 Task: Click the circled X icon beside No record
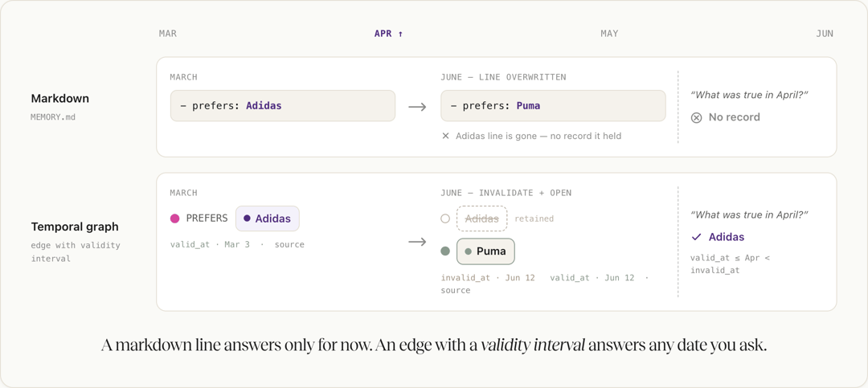pyautogui.click(x=697, y=117)
